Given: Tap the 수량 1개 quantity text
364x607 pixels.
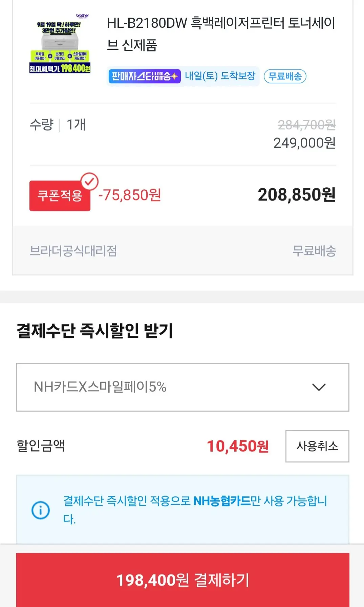Looking at the screenshot, I should click(x=58, y=125).
